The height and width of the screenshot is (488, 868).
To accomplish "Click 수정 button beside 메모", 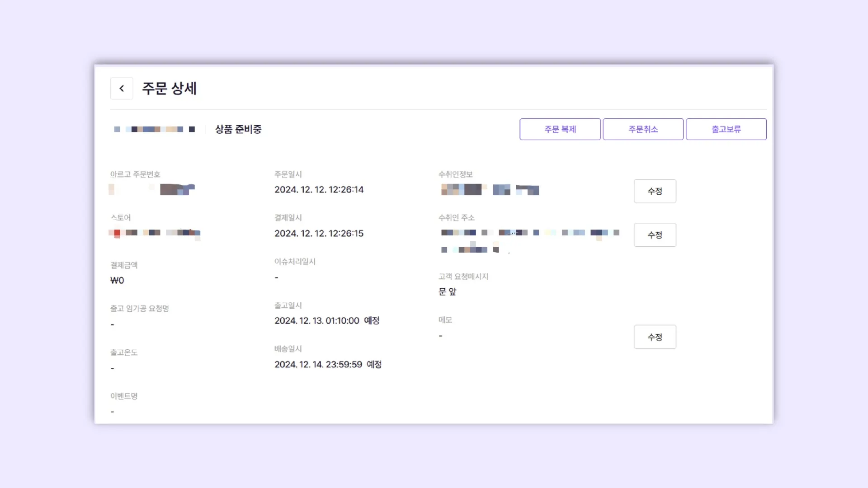I will click(655, 337).
